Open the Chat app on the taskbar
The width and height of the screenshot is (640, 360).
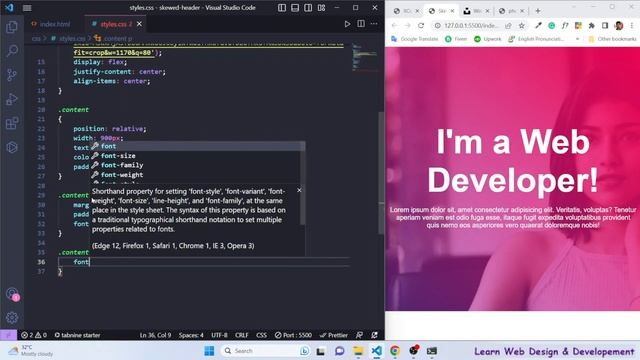339,351
